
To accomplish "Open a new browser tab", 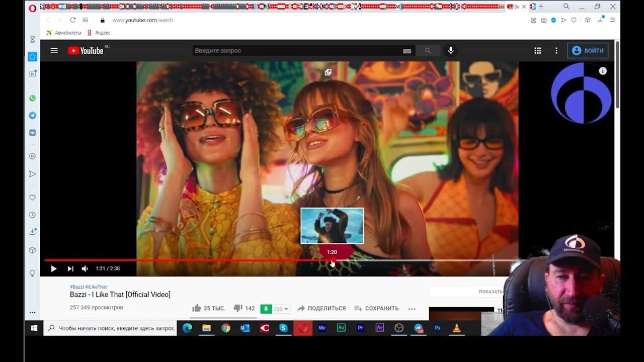I will (541, 7).
